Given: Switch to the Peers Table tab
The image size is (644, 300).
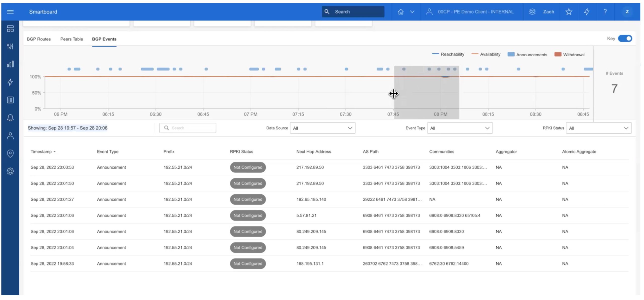Looking at the screenshot, I should pyautogui.click(x=71, y=39).
